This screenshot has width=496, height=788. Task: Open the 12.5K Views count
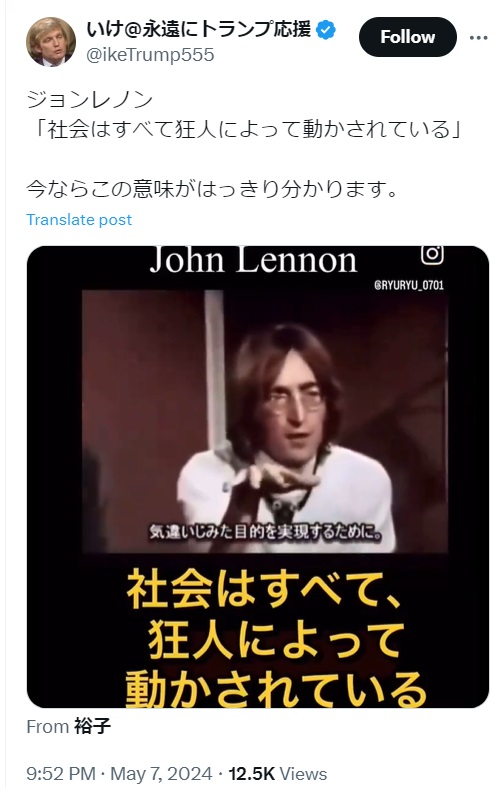point(278,773)
